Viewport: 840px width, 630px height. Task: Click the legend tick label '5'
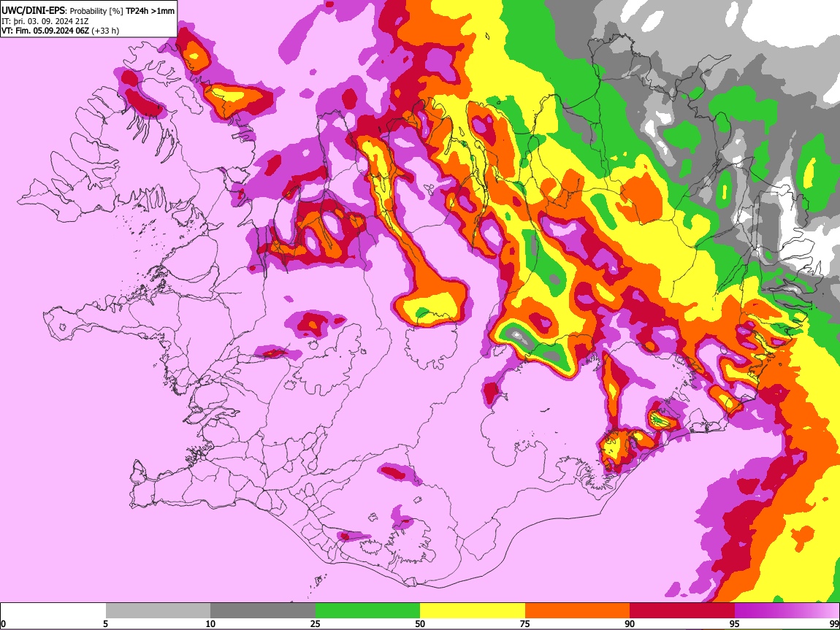point(105,624)
